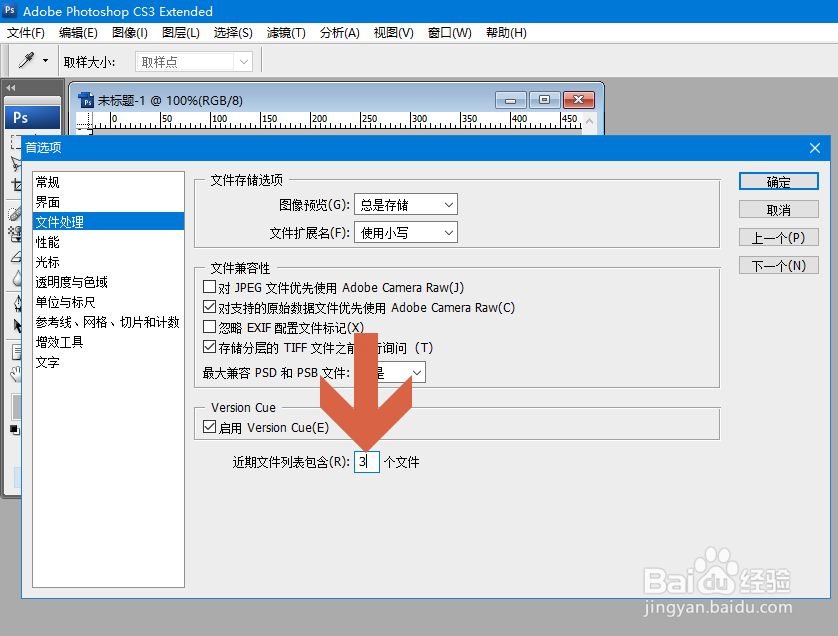Select the Hand tool
The width and height of the screenshot is (838, 636).
pyautogui.click(x=13, y=375)
